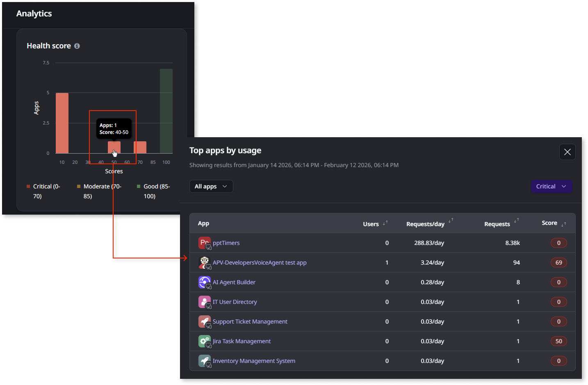
Task: Click the AI Agent Builder app icon
Action: point(204,282)
